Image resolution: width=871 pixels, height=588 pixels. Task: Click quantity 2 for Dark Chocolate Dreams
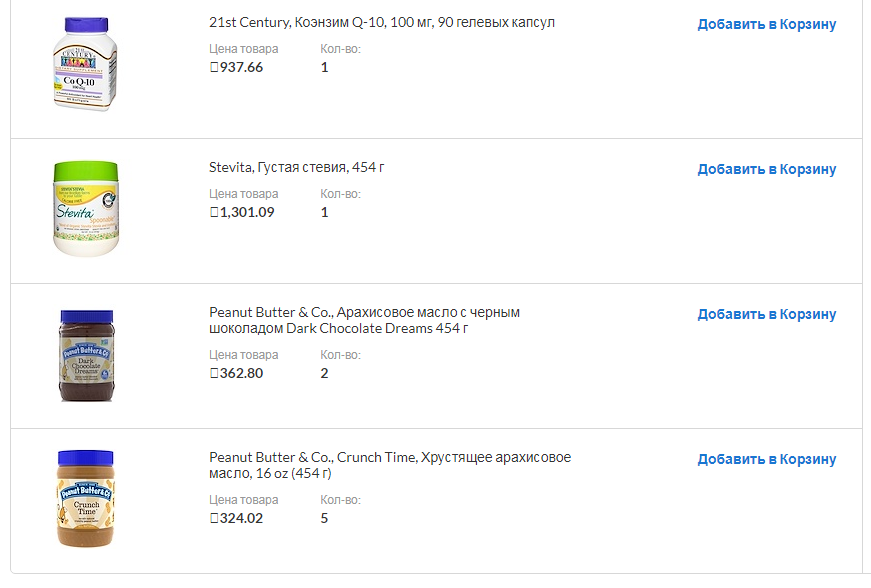coord(324,373)
